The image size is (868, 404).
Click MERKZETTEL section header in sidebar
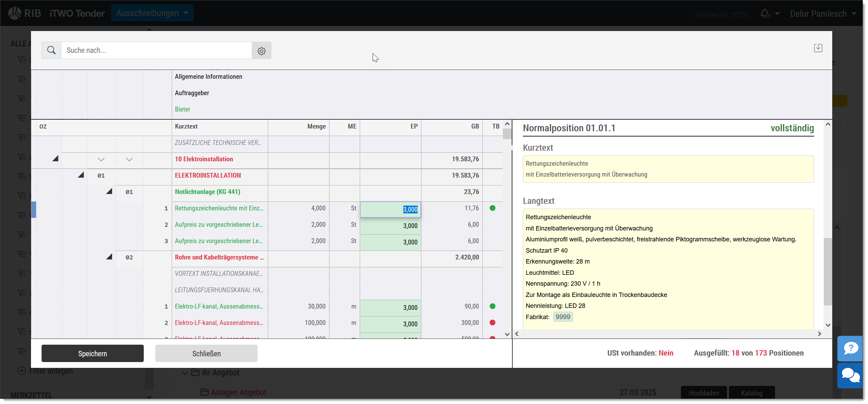tap(31, 395)
